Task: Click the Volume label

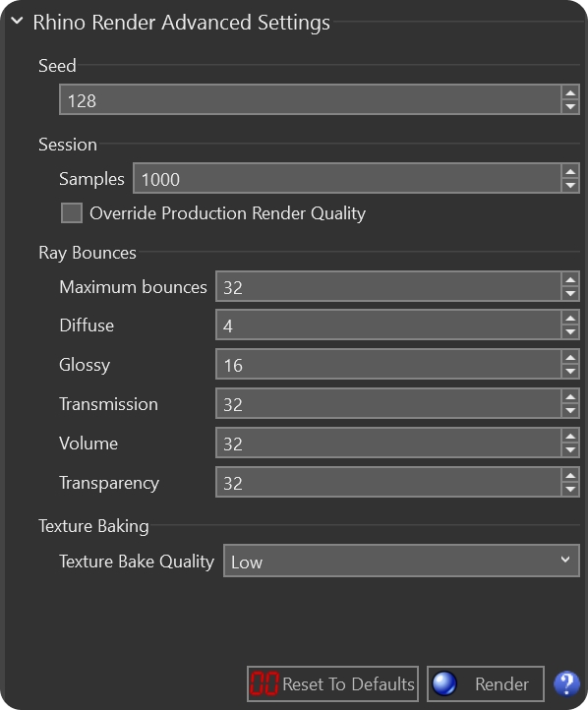Action: pyautogui.click(x=88, y=444)
